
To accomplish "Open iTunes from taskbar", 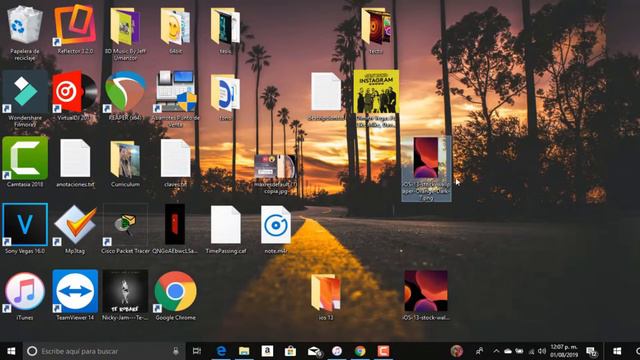I will click(337, 351).
